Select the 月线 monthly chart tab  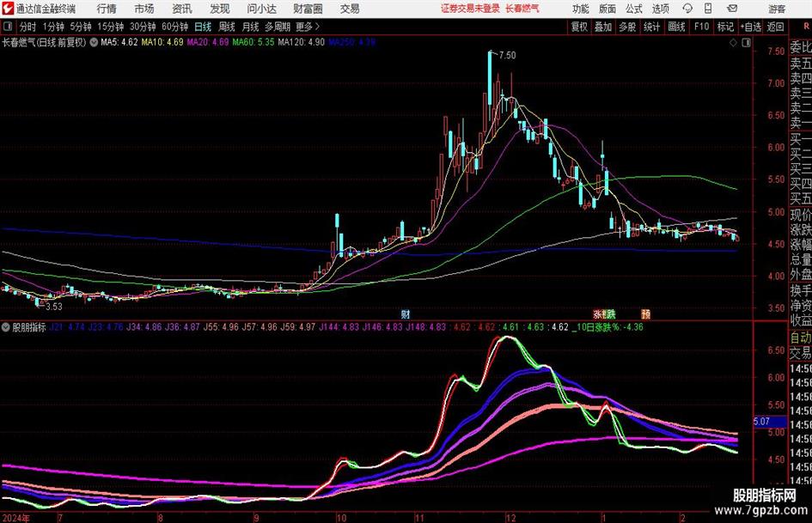[x=251, y=27]
